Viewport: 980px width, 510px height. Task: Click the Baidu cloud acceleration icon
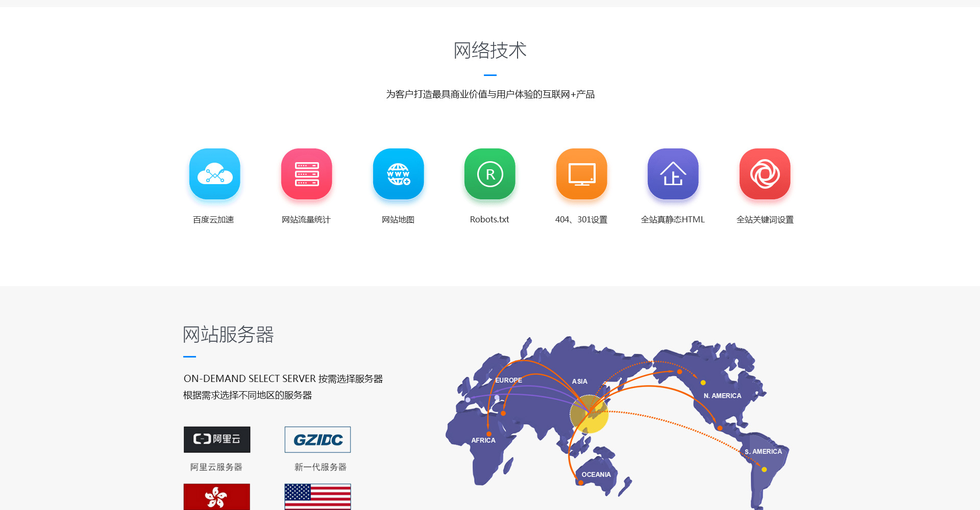(214, 174)
